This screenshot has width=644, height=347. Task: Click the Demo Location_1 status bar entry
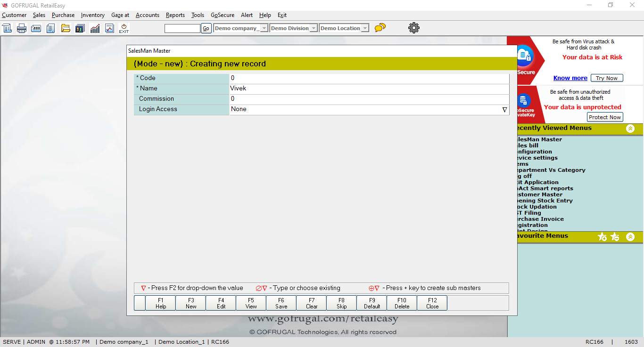pyautogui.click(x=182, y=342)
